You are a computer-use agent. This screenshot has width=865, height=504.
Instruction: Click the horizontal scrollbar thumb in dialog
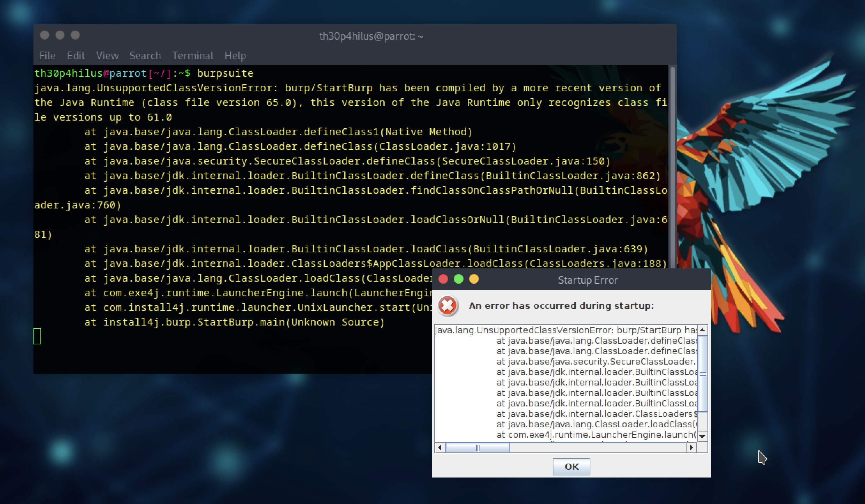477,448
